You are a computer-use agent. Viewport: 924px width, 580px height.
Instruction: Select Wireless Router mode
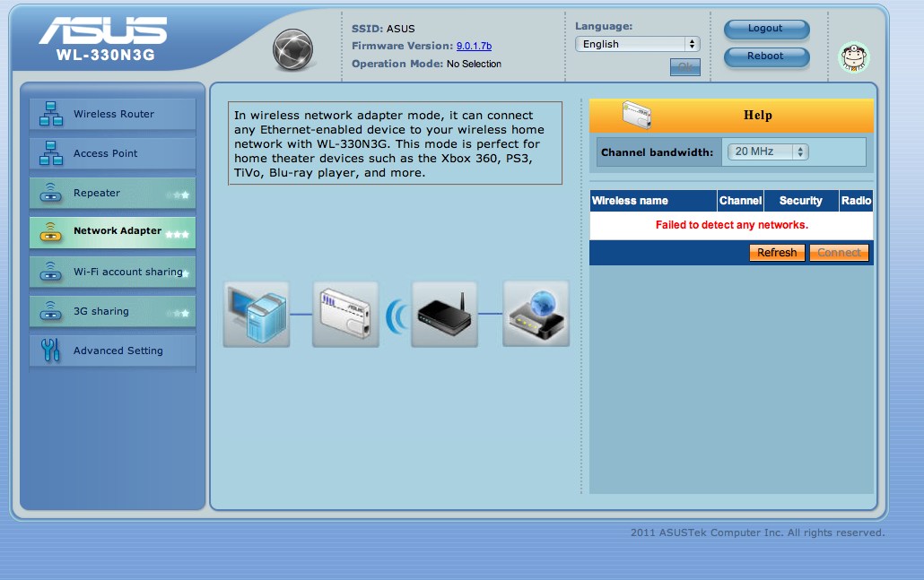click(112, 114)
